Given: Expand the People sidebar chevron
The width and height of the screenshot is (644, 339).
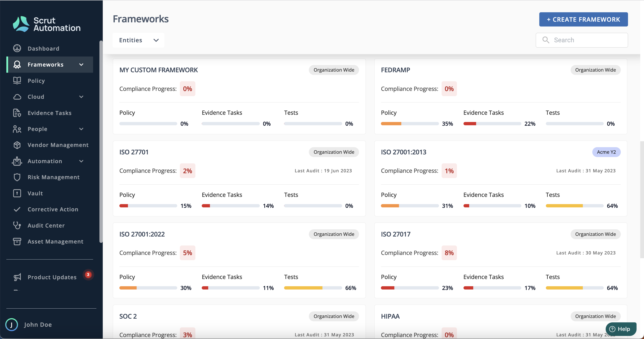Looking at the screenshot, I should [81, 129].
